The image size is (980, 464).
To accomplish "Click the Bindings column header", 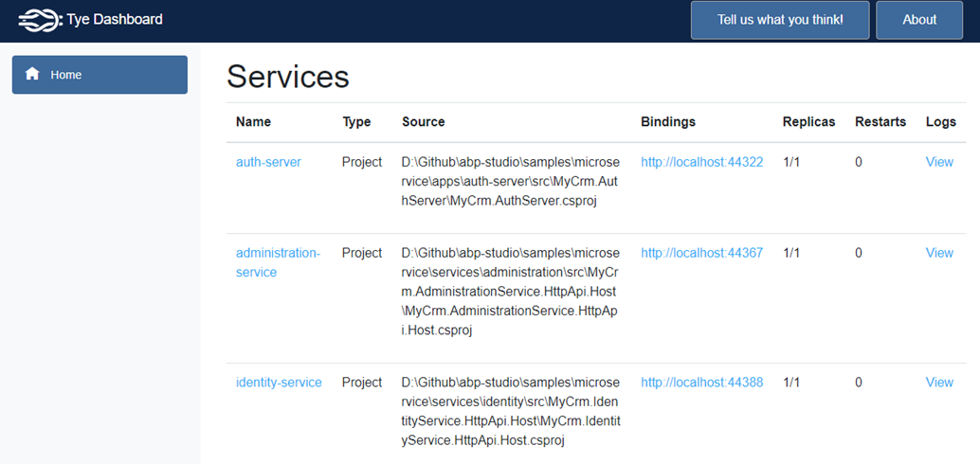I will [x=668, y=122].
